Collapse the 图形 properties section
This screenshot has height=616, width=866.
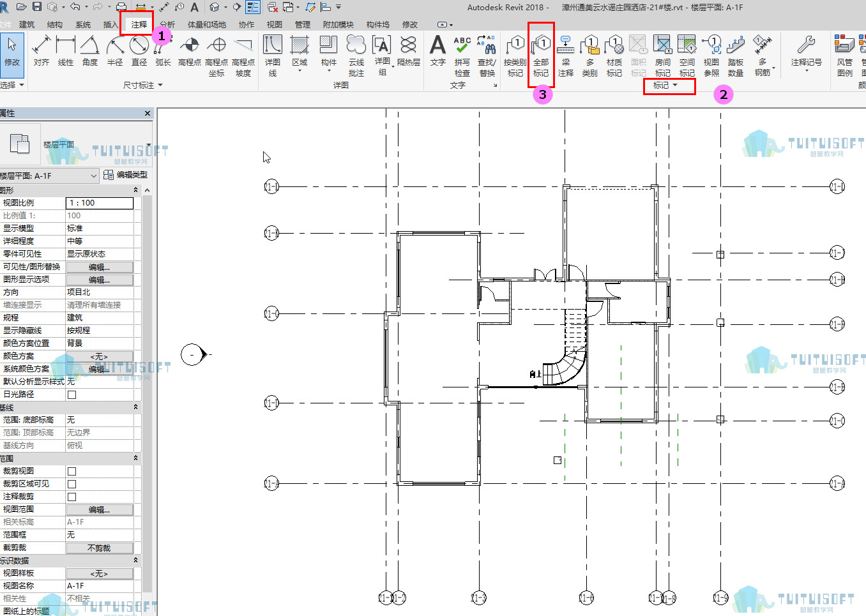point(135,190)
